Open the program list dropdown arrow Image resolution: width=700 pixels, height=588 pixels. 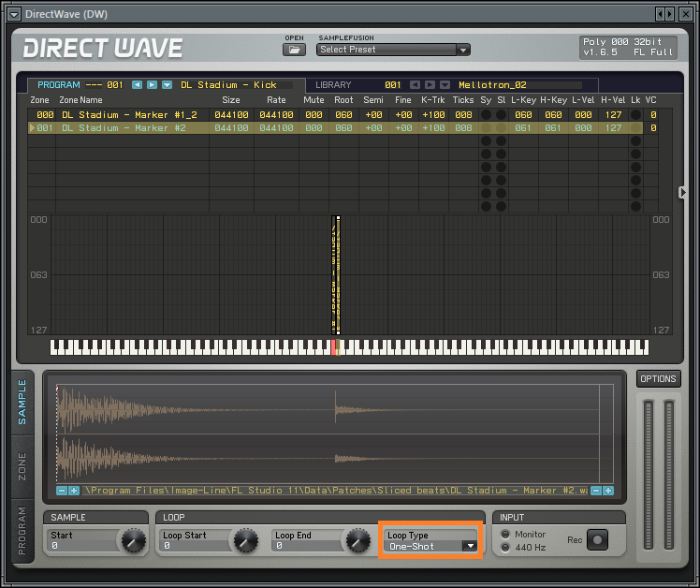[167, 85]
